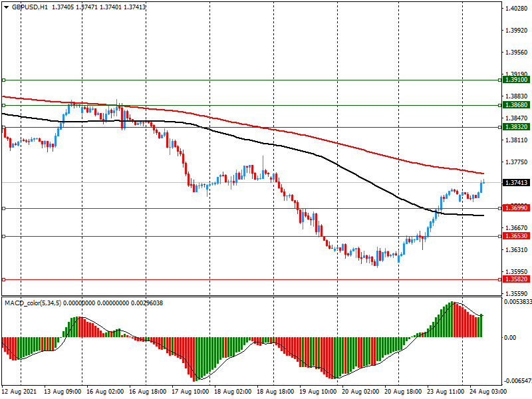Click the 1.35950 price scale value

pos(517,272)
